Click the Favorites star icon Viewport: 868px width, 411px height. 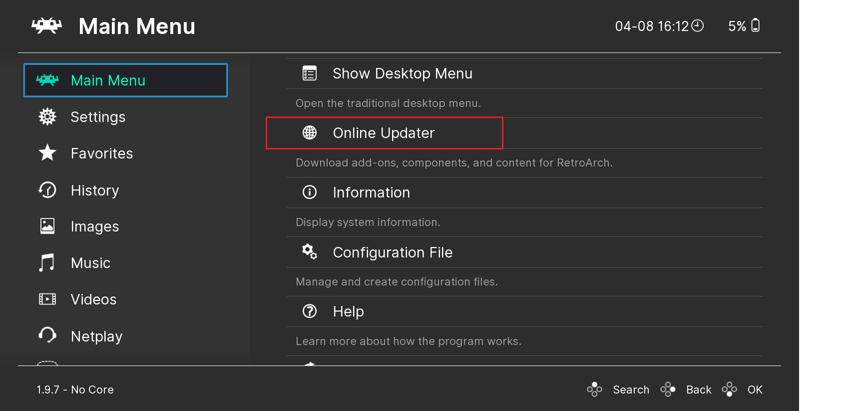(x=47, y=153)
